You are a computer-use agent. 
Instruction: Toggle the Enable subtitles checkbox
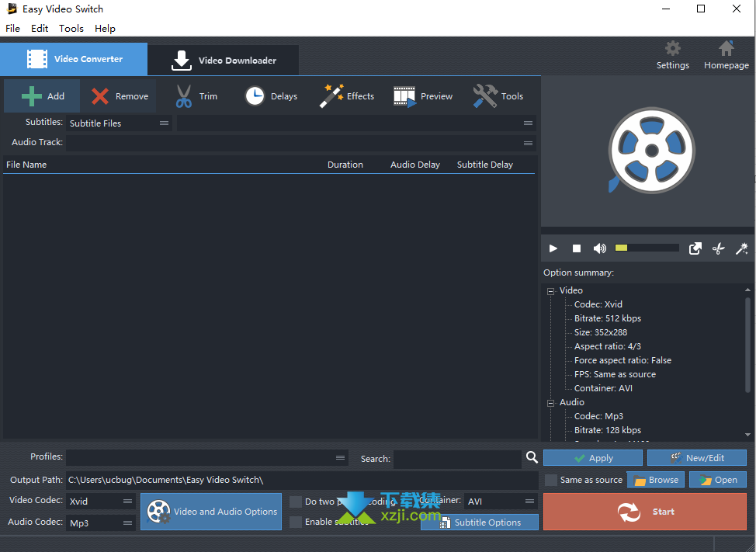(296, 522)
